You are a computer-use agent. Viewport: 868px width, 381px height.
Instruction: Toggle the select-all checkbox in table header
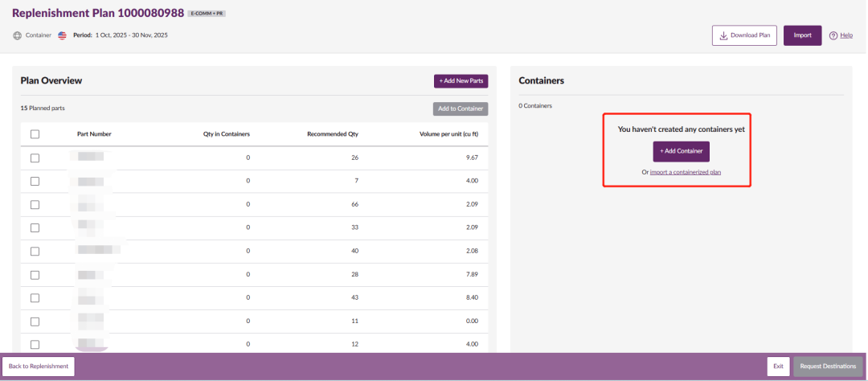(35, 134)
